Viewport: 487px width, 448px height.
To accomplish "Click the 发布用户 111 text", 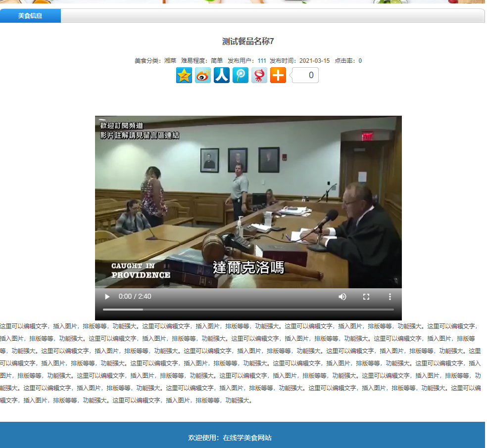I will click(x=246, y=61).
